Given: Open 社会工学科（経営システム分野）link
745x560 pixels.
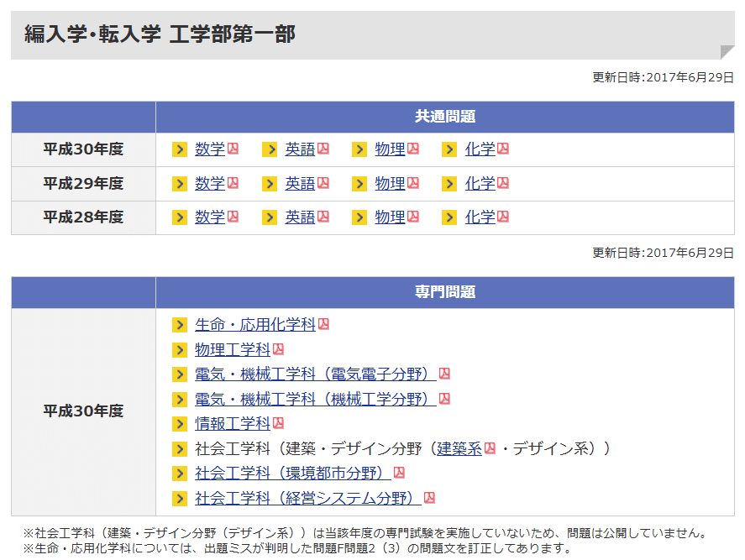Looking at the screenshot, I should tap(308, 498).
